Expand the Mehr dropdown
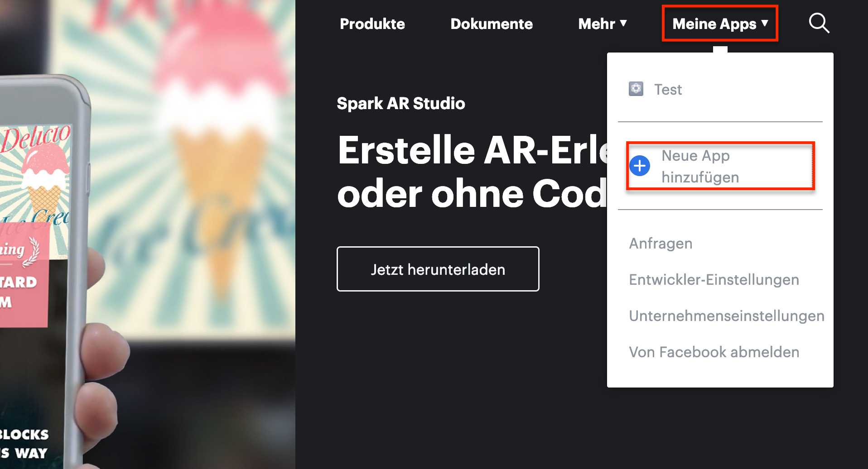The image size is (868, 469). [603, 24]
